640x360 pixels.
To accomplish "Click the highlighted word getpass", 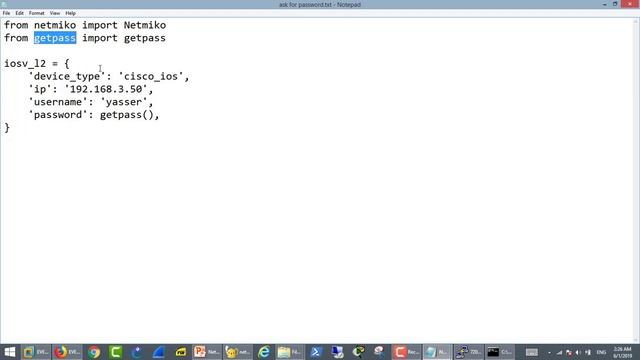I will coord(55,38).
